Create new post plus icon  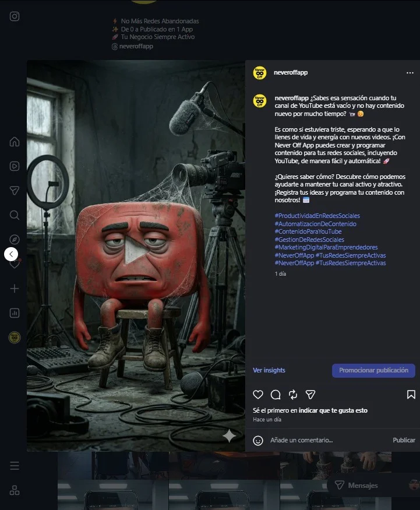pyautogui.click(x=15, y=289)
